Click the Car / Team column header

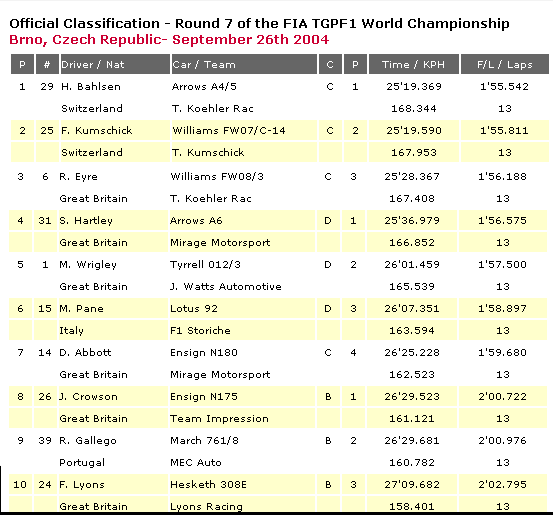pyautogui.click(x=244, y=64)
